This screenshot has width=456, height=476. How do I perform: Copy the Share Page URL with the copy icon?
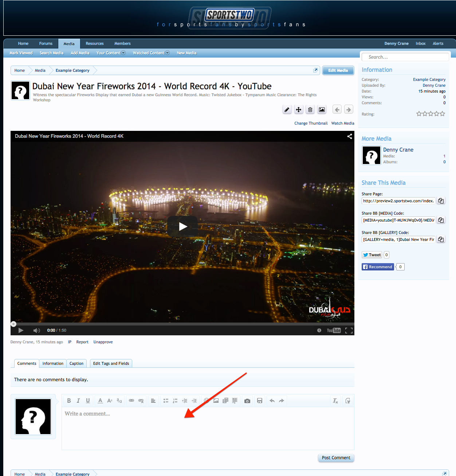tap(441, 201)
